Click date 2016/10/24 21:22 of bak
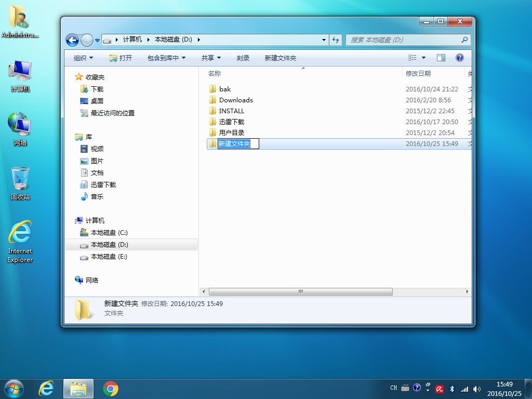The height and width of the screenshot is (399, 532). (432, 89)
